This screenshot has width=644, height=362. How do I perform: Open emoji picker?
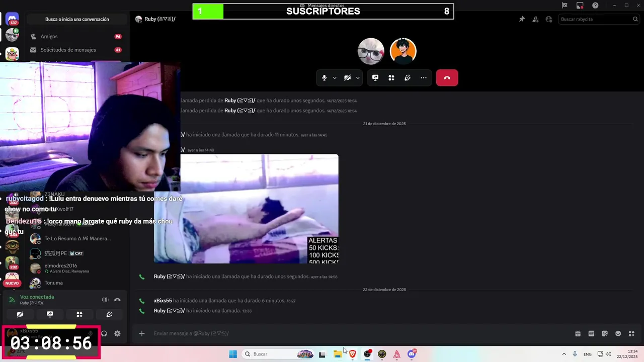(618, 333)
